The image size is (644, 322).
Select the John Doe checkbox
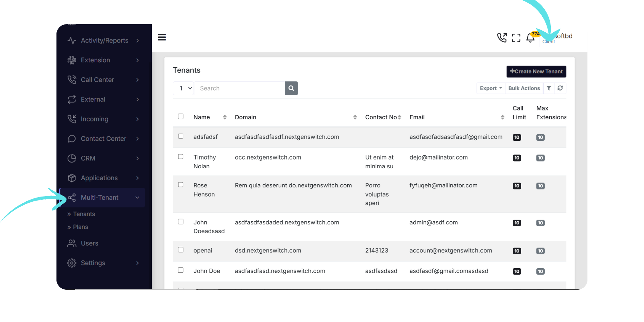181,270
